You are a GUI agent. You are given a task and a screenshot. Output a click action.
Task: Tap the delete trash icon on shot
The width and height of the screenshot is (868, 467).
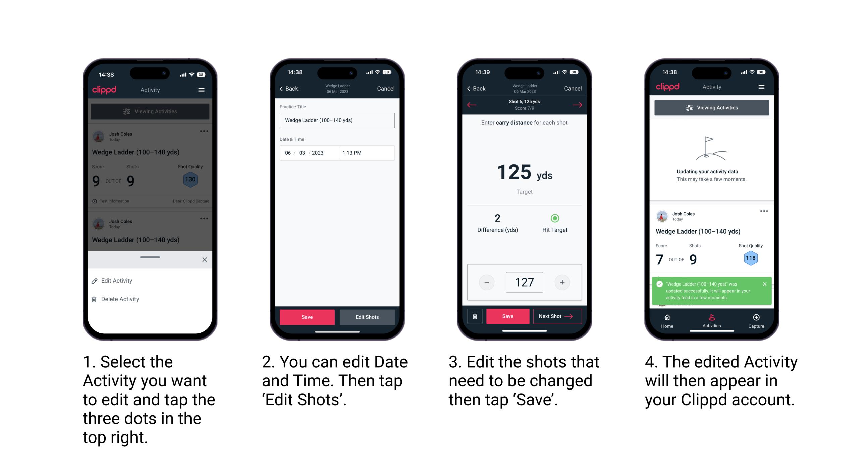click(474, 317)
